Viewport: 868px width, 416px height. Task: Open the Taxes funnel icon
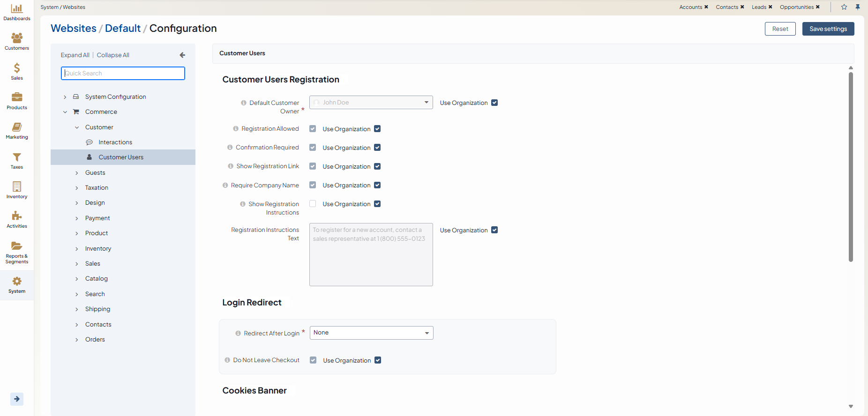tap(17, 157)
